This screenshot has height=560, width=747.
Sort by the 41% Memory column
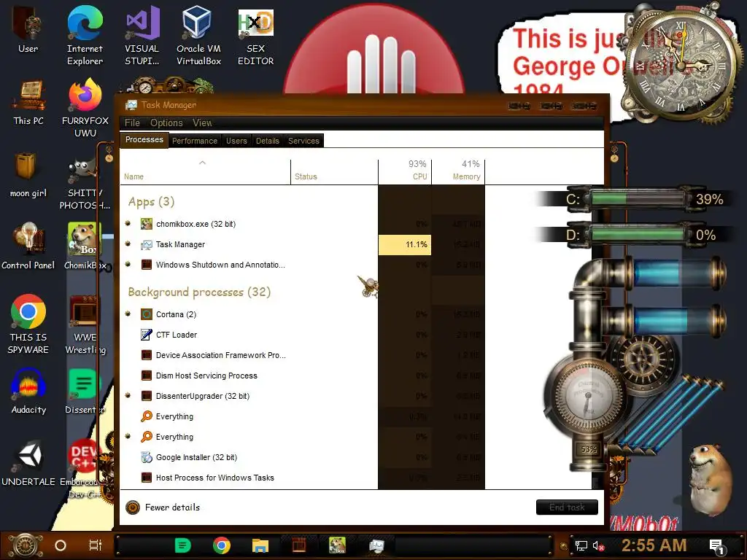pos(458,172)
